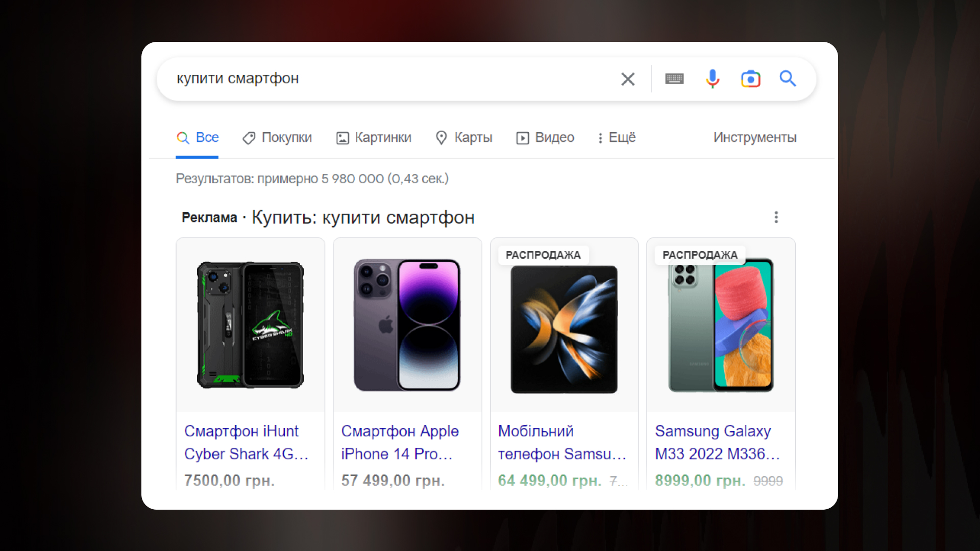Click the 57 499,00 грн. price
980x551 pixels.
[x=393, y=481]
